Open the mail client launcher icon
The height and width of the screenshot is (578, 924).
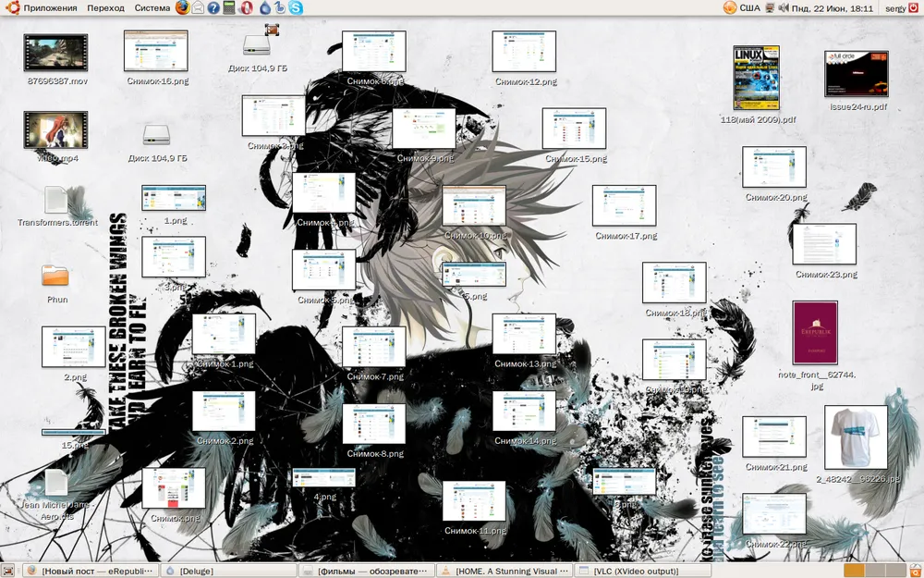[x=198, y=8]
